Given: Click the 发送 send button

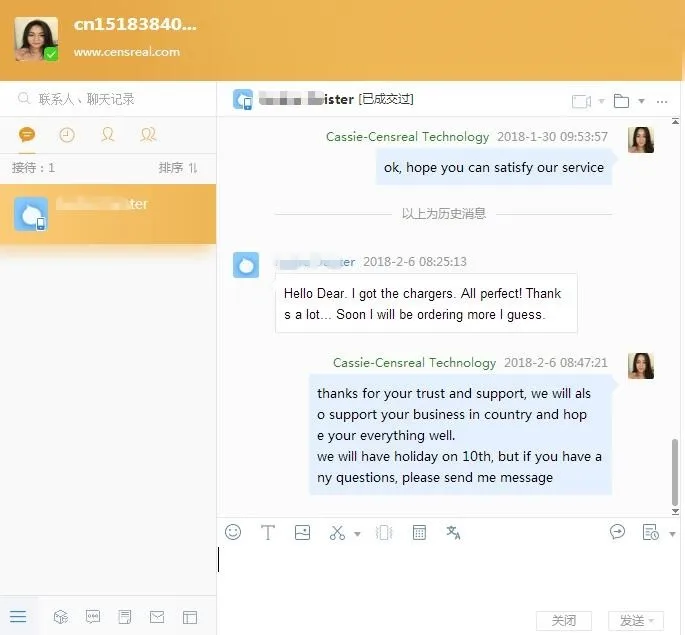Looking at the screenshot, I should pos(636,620).
